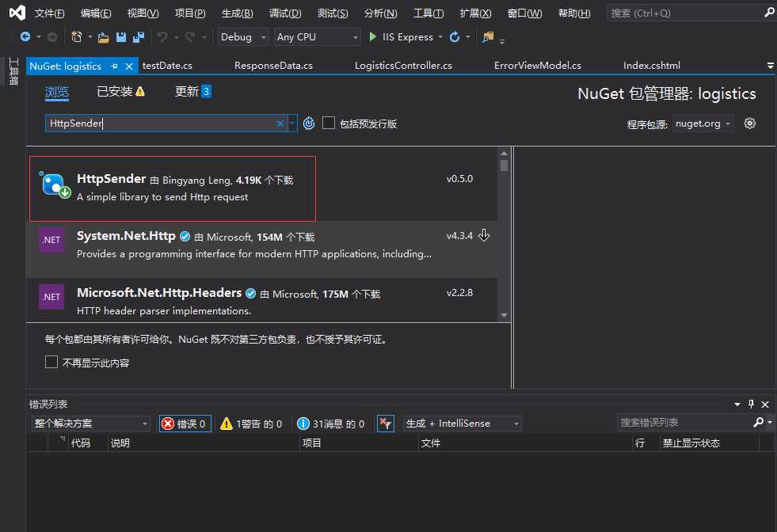Toggle the warnings filter button

[x=251, y=424]
